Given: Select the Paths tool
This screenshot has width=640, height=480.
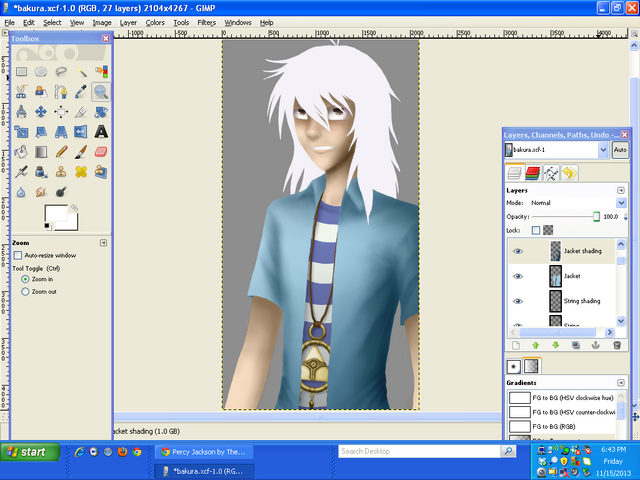Looking at the screenshot, I should [61, 92].
